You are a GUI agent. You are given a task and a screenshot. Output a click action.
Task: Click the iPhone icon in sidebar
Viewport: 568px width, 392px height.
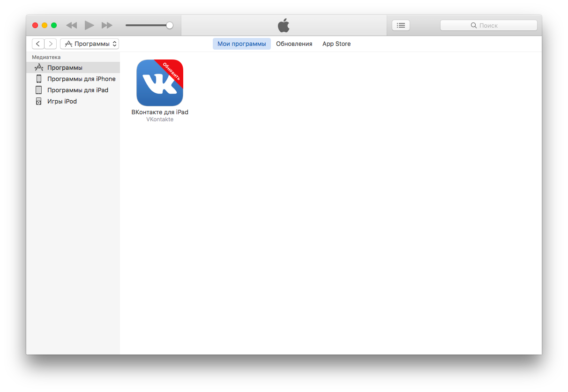[39, 79]
